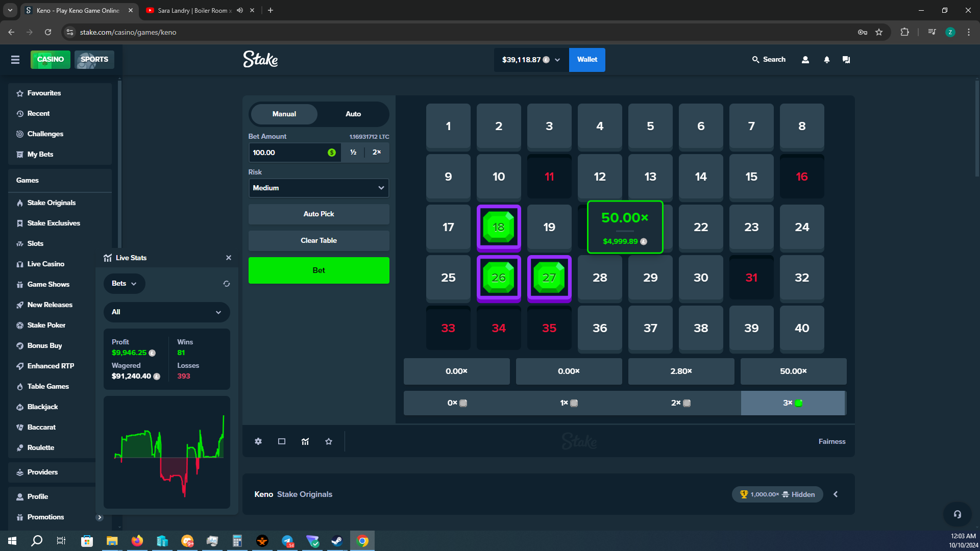Click the theatre mode rectangle icon

pos(282,441)
